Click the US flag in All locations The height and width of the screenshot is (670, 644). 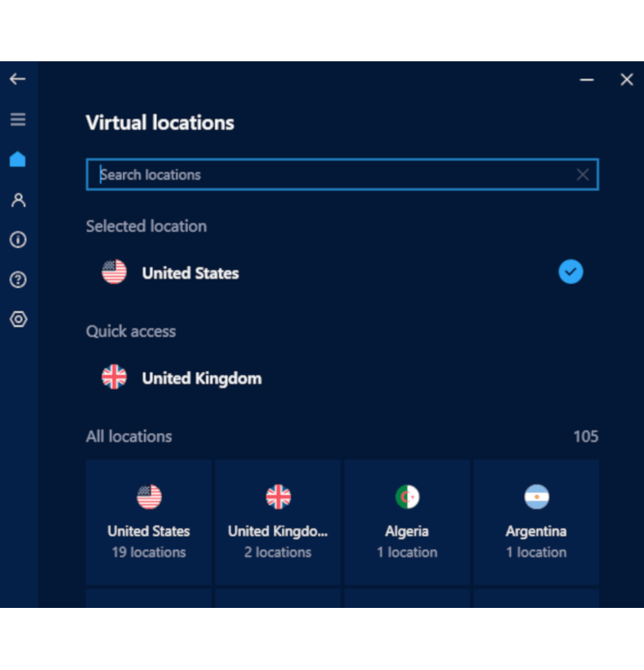tap(149, 497)
